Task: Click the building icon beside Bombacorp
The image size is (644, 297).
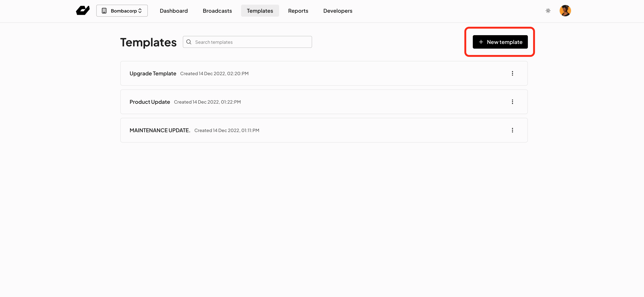Action: pyautogui.click(x=104, y=11)
